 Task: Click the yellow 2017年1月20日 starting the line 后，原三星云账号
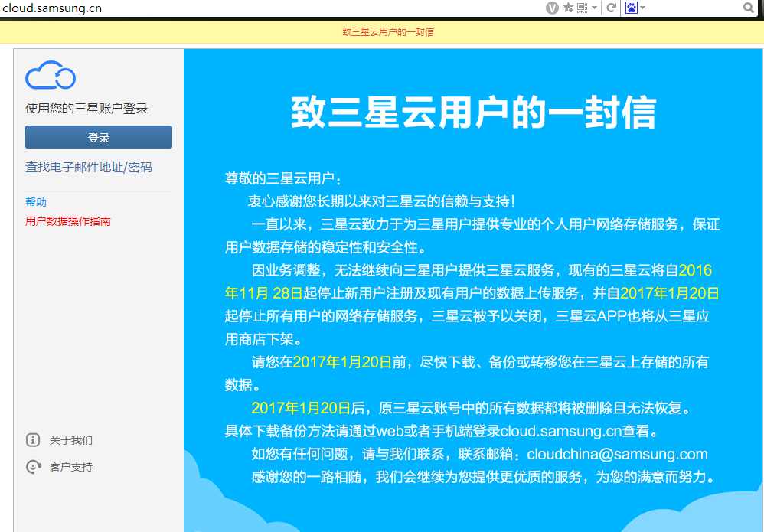tap(301, 408)
